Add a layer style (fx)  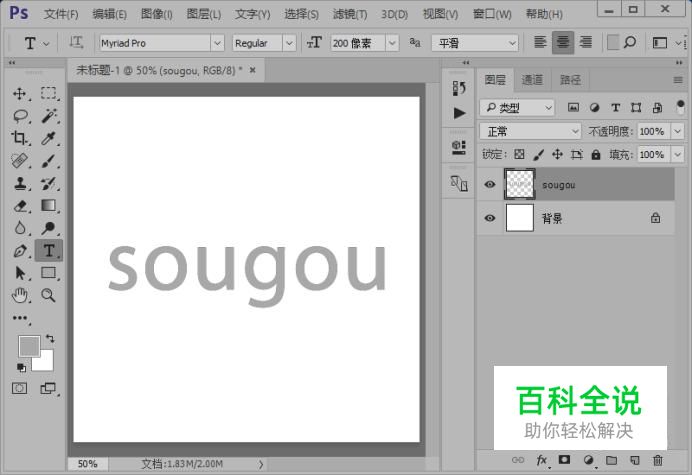point(542,460)
